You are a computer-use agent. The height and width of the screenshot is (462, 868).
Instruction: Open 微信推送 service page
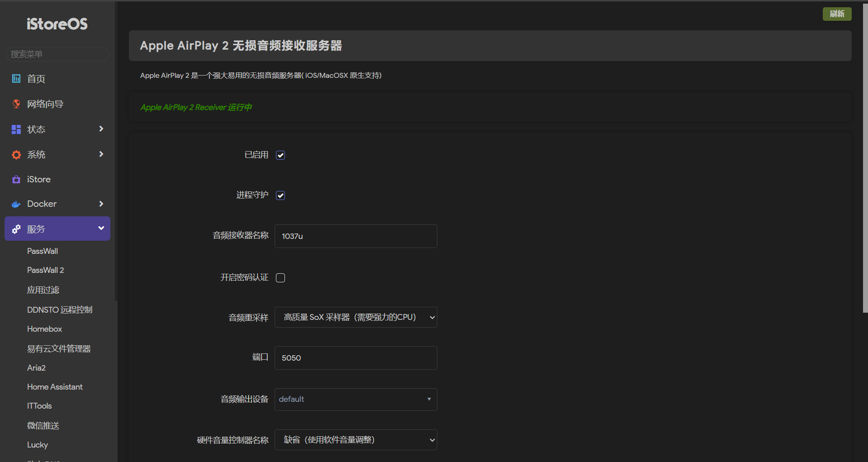(x=43, y=426)
